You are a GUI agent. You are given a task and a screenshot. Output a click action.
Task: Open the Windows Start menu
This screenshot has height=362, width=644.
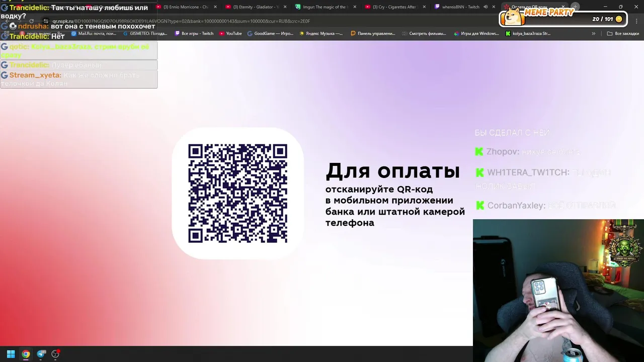pos(11,354)
